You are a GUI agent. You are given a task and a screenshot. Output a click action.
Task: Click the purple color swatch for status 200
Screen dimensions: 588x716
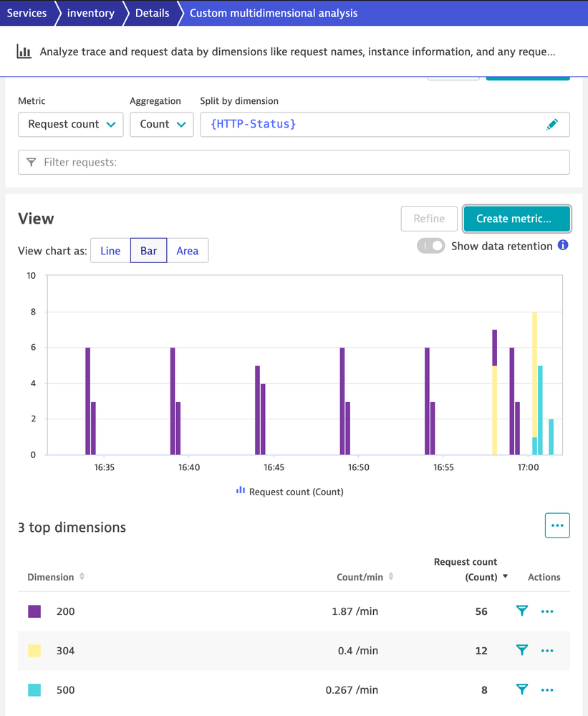pos(34,611)
